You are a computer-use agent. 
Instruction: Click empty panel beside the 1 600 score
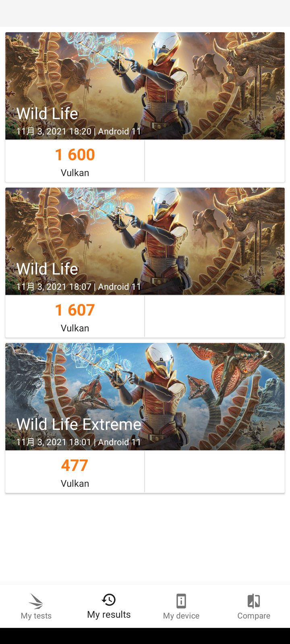point(214,161)
